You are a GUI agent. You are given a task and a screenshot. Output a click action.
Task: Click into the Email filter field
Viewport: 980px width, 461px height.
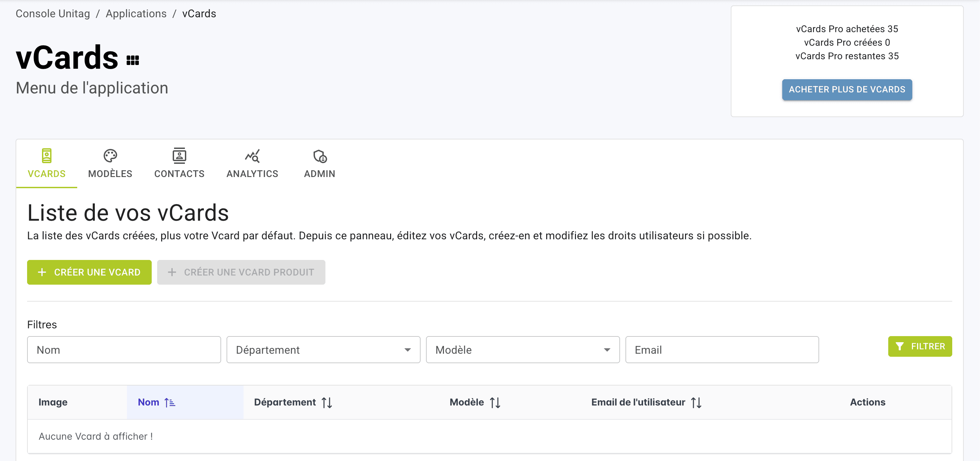click(722, 350)
